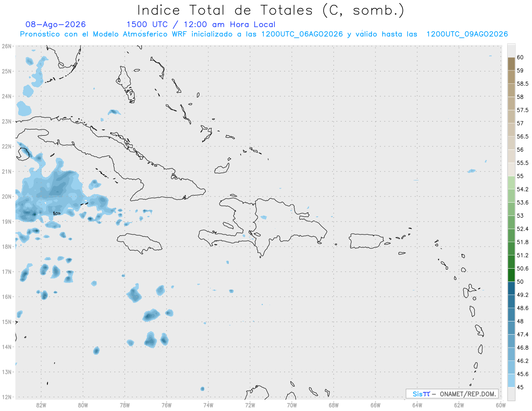The width and height of the screenshot is (532, 411).
Task: Pick the pale green legend swatch between 54.2 and 55
Action: 511,183
